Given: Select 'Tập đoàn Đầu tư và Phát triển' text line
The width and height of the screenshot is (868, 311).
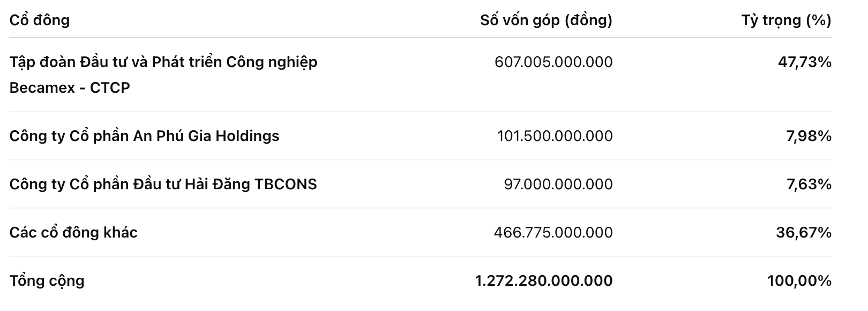Looking at the screenshot, I should click(x=163, y=62).
